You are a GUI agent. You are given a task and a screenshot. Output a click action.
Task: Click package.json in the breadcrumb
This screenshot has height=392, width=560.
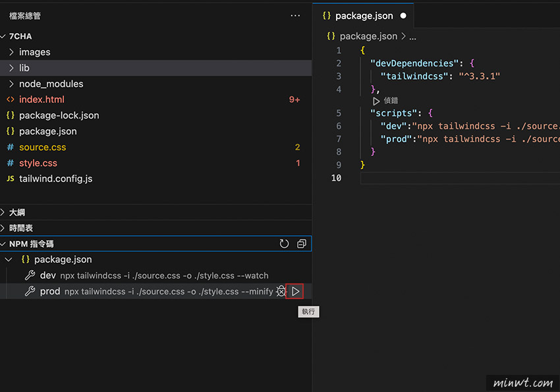[368, 36]
